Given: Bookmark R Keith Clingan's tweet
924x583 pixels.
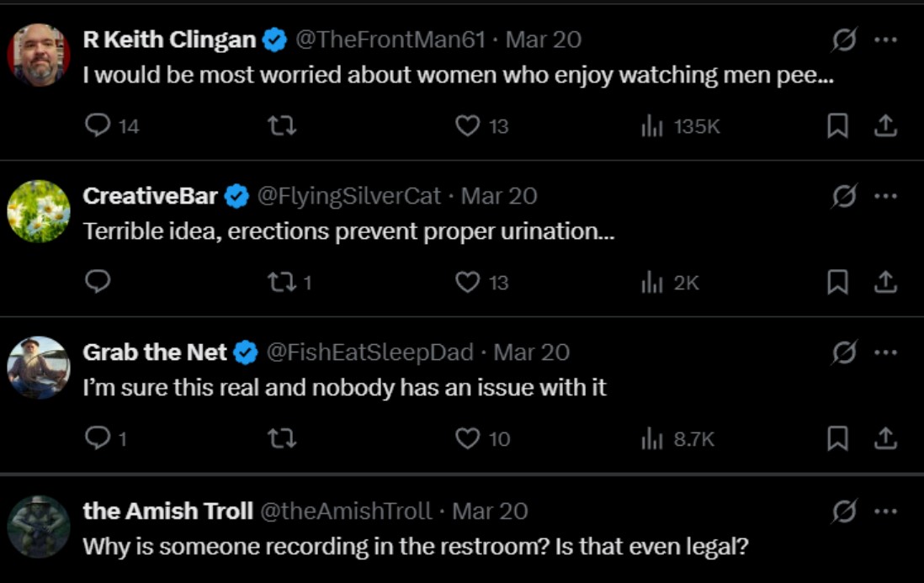Looking at the screenshot, I should pyautogui.click(x=837, y=125).
